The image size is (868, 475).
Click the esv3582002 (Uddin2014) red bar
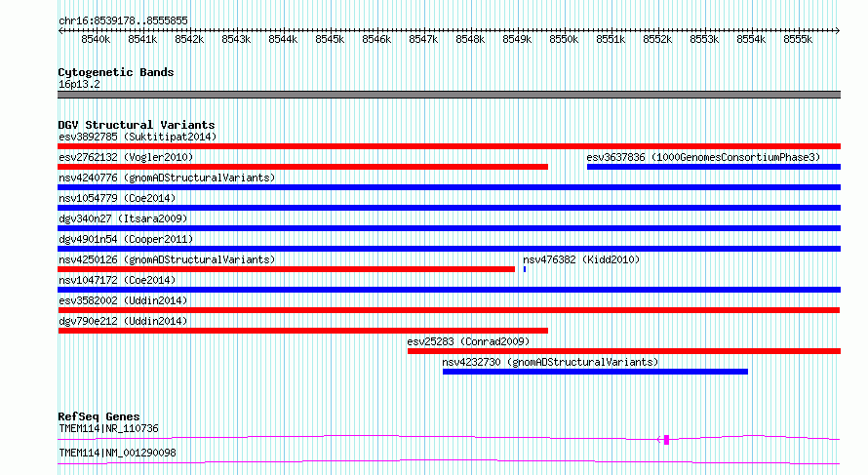point(449,310)
